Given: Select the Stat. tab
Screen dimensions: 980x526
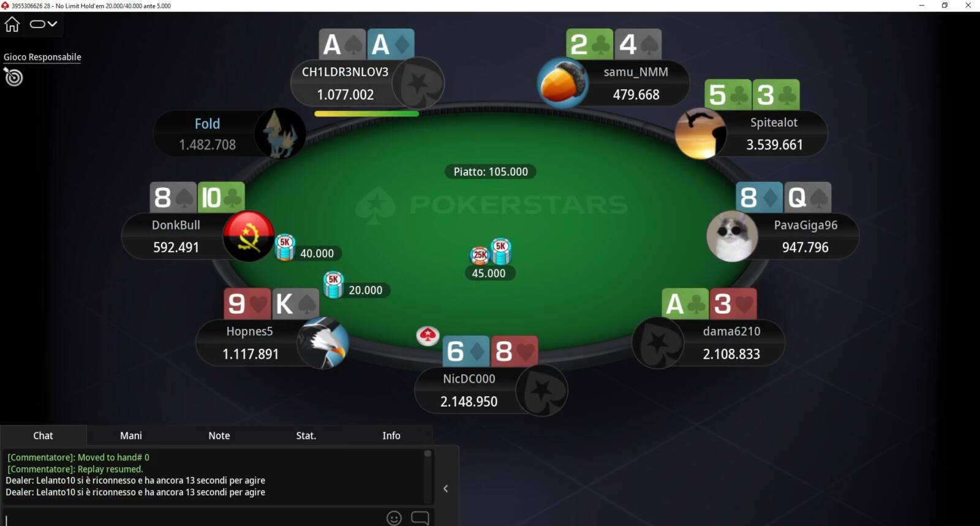Looking at the screenshot, I should (306, 435).
